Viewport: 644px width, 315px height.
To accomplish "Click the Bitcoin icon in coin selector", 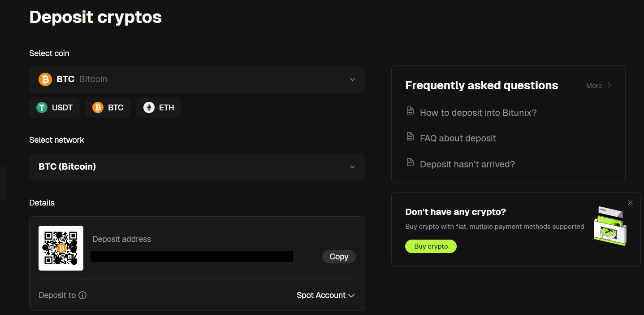I will click(45, 79).
